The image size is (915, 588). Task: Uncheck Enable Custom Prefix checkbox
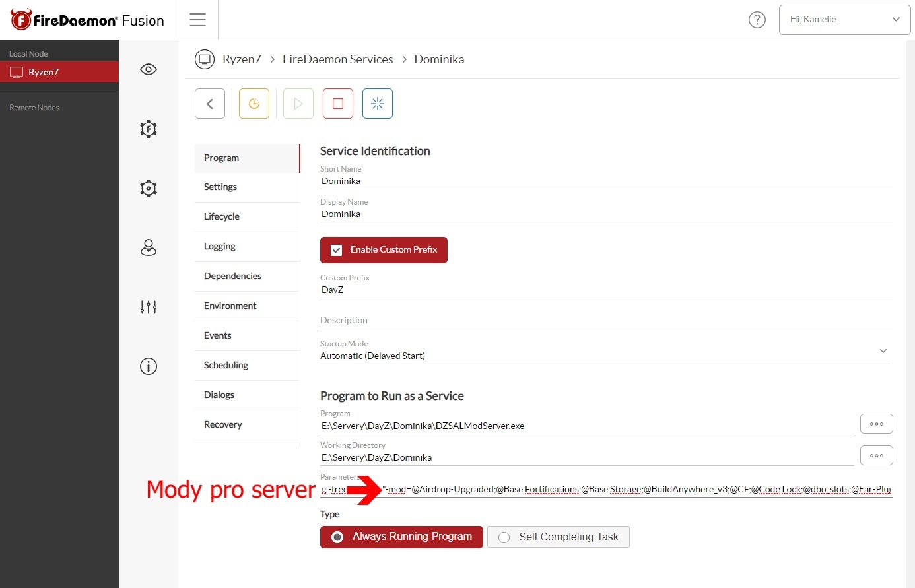coord(337,250)
